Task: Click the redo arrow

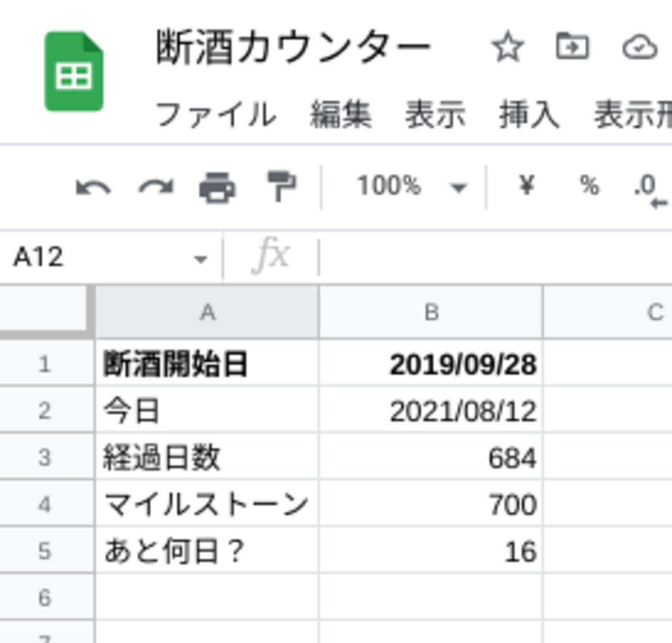Action: click(x=156, y=187)
